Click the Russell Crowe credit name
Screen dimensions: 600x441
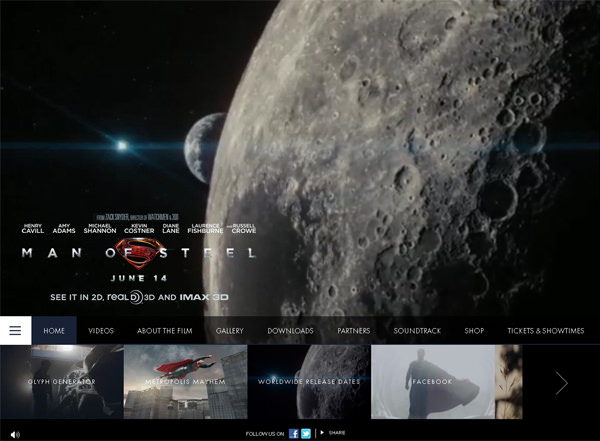244,229
